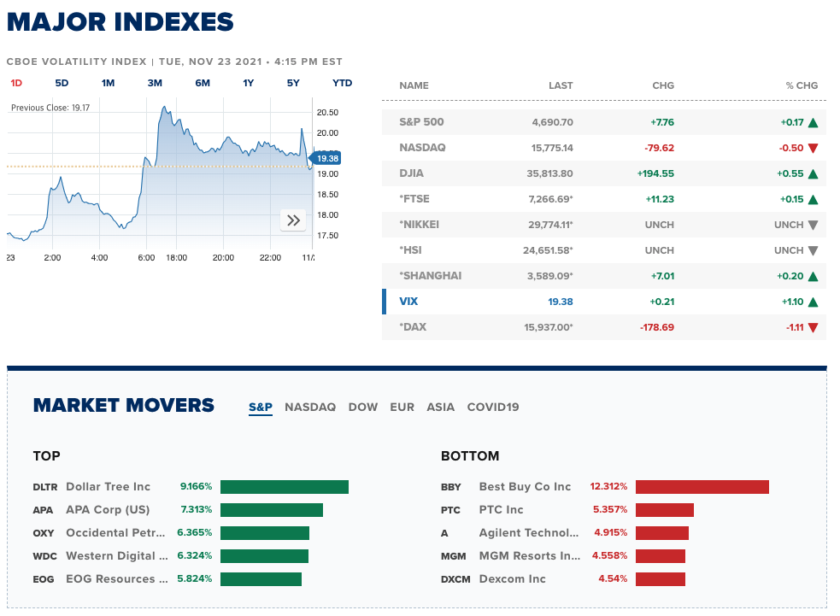The width and height of the screenshot is (840, 616).
Task: Select *SHANGHAI index name
Action: 430,276
